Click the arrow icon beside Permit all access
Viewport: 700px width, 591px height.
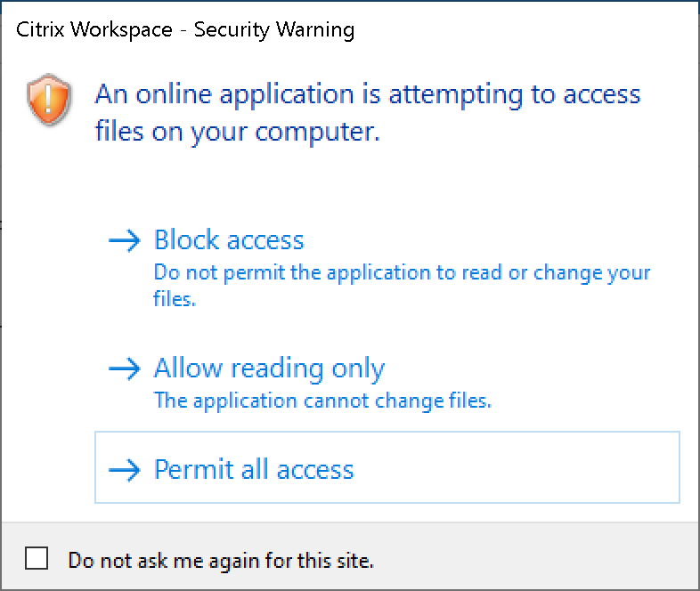coord(125,470)
